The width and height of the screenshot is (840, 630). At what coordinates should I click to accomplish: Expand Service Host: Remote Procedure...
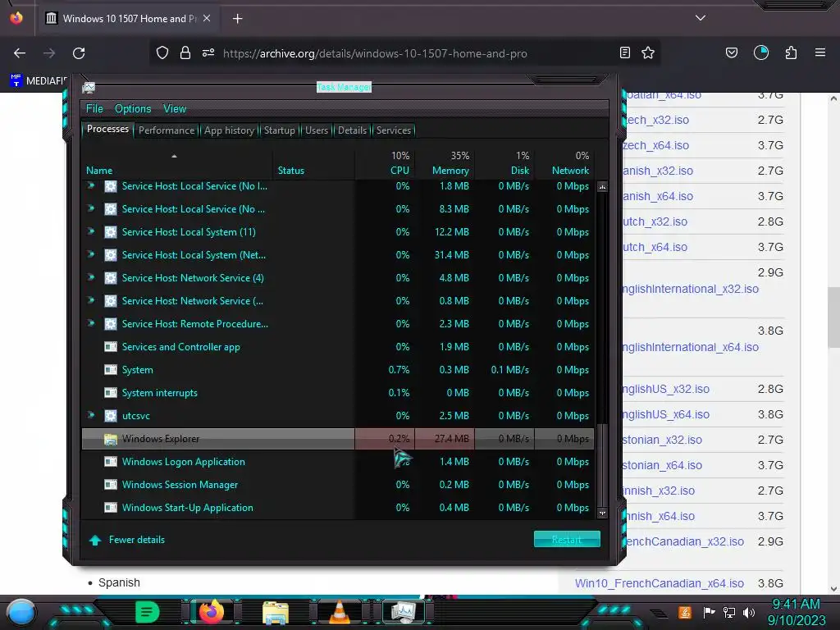91,323
